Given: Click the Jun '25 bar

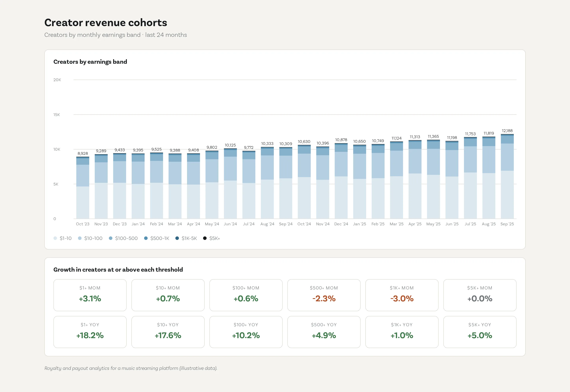Looking at the screenshot, I should [x=452, y=180].
